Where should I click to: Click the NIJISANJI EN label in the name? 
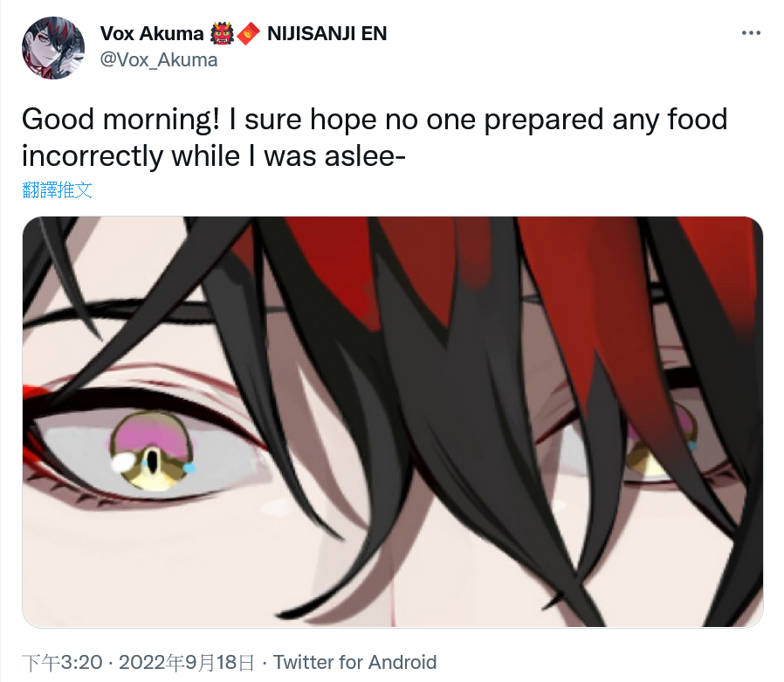(327, 33)
